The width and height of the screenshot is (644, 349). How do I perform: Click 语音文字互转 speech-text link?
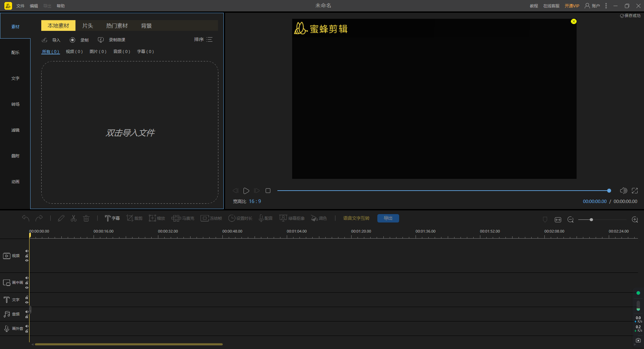coord(356,218)
